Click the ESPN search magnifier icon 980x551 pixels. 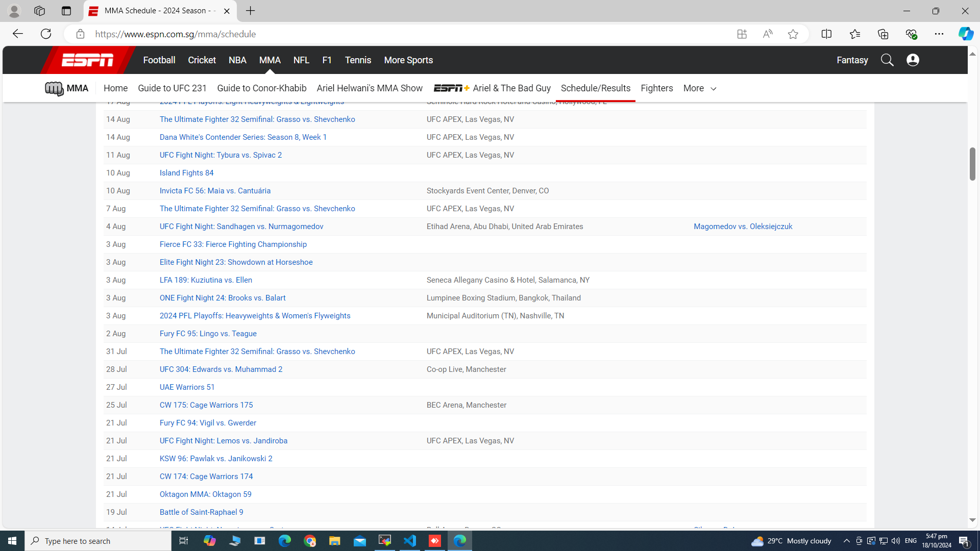(x=887, y=60)
